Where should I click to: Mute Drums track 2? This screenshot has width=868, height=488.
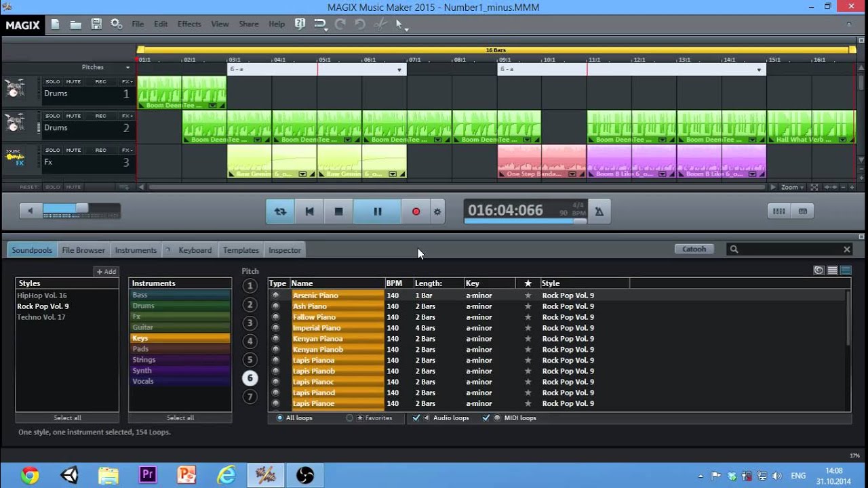73,116
